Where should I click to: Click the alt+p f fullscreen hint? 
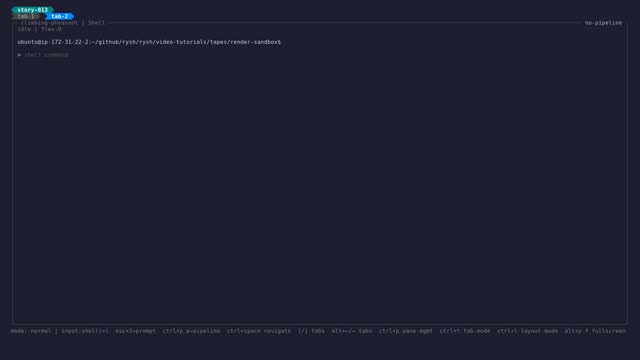pos(595,331)
